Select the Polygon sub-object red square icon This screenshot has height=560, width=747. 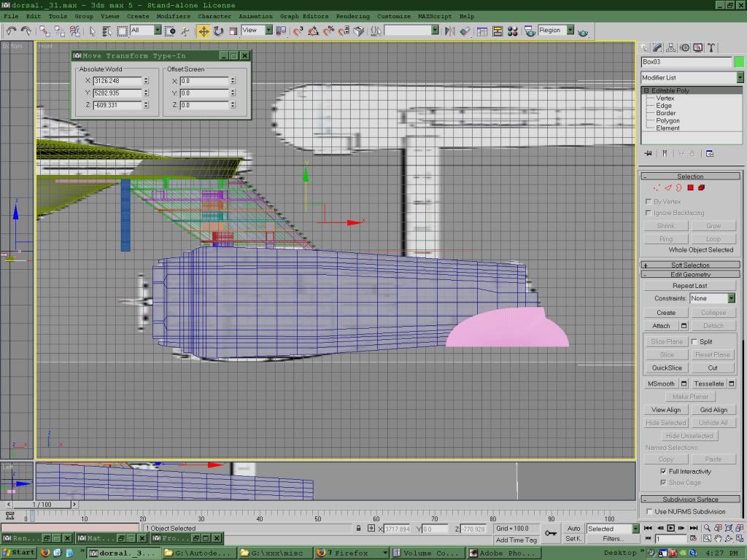pos(690,187)
